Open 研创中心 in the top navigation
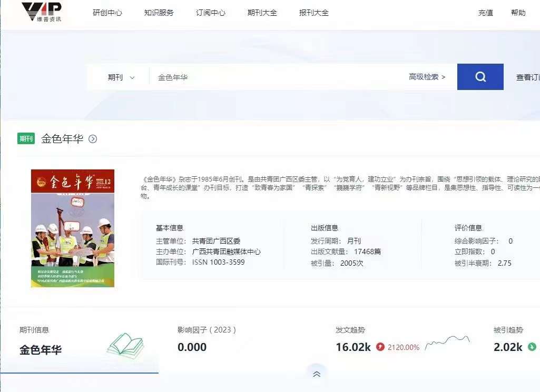Screen dimensions: 540x392 107,13
